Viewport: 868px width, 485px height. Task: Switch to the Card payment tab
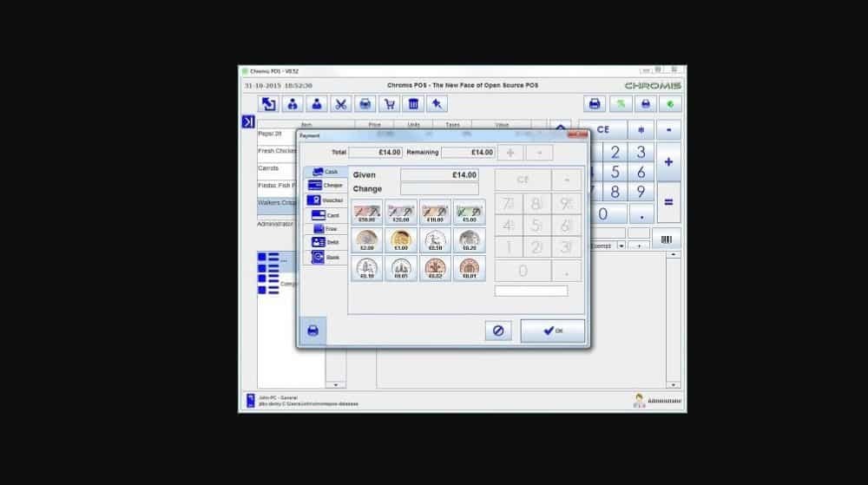tap(325, 214)
